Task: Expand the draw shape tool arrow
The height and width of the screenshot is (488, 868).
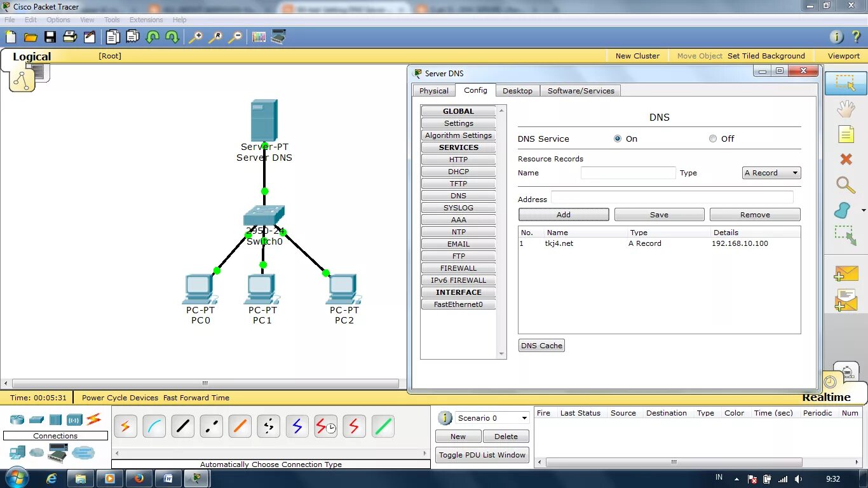Action: 864,210
